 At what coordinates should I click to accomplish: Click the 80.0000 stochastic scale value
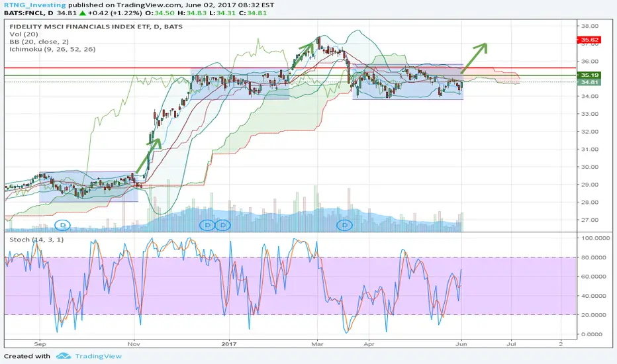[x=594, y=257]
